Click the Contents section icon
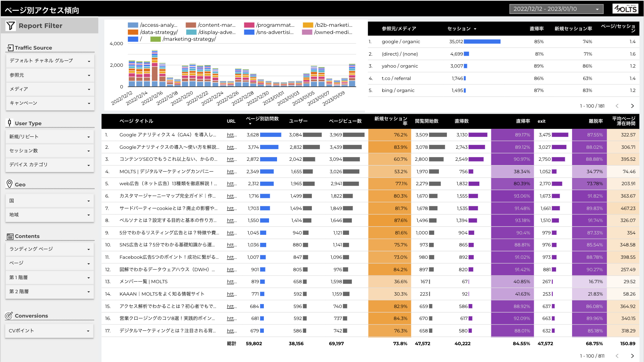 click(x=10, y=236)
